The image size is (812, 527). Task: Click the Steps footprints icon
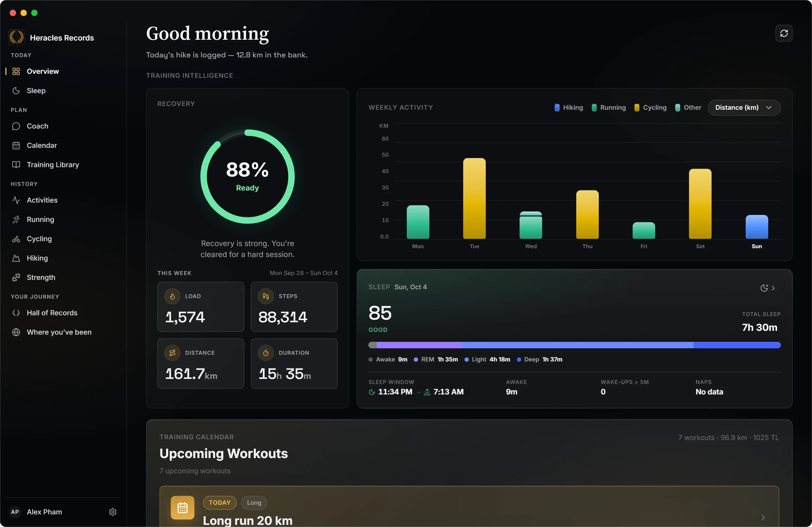pos(266,296)
